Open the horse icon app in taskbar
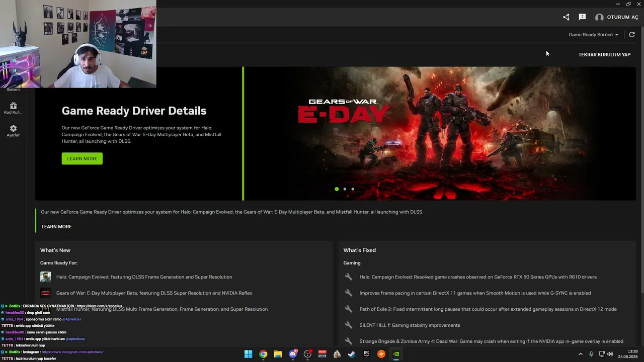The width and height of the screenshot is (644, 362). point(337,354)
